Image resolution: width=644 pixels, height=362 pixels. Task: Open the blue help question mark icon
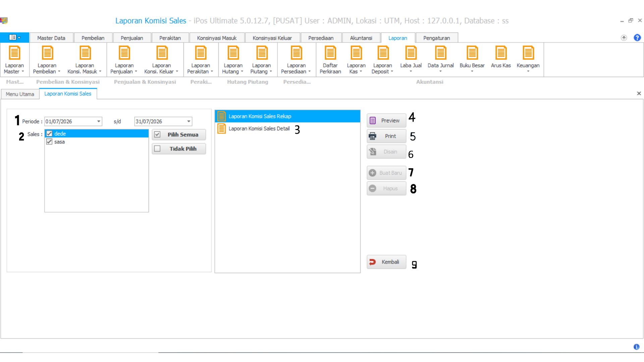click(637, 38)
